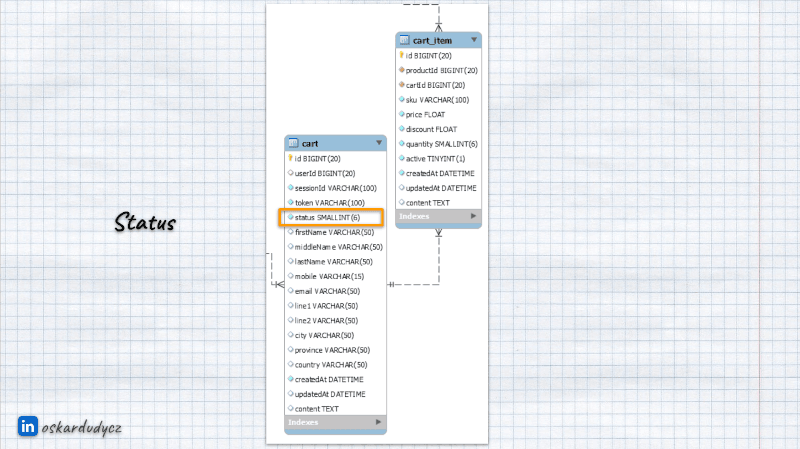This screenshot has width=800, height=449.
Task: Click the foreign key icon beside cartId
Action: [402, 85]
